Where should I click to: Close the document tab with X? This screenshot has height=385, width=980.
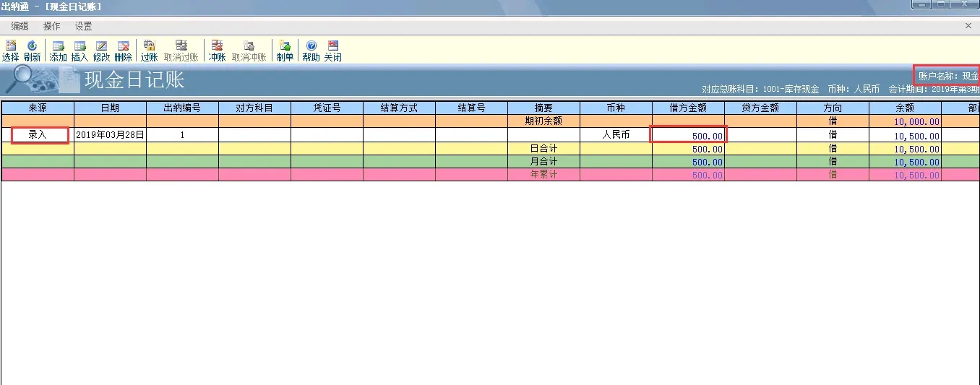tap(968, 26)
